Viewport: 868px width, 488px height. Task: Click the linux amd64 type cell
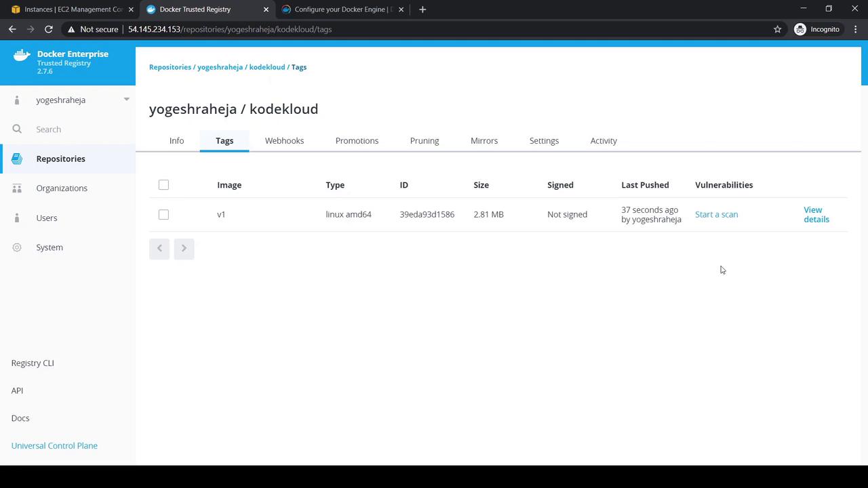coord(349,215)
